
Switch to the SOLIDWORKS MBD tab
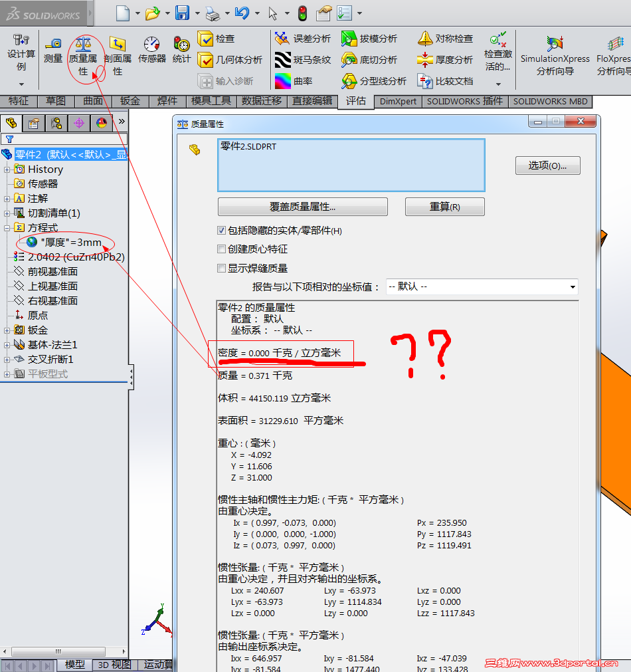[x=550, y=102]
